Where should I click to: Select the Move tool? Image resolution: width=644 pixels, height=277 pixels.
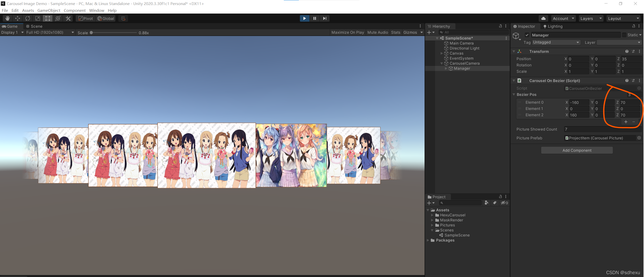18,18
